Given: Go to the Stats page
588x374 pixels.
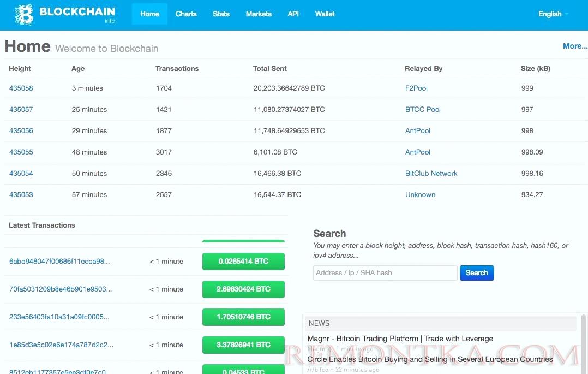Looking at the screenshot, I should click(221, 14).
